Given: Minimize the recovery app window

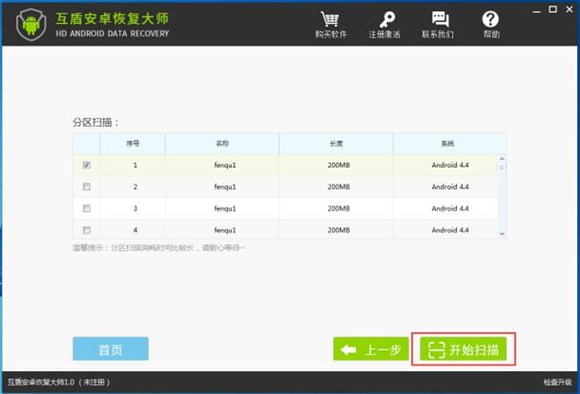Looking at the screenshot, I should [536, 10].
